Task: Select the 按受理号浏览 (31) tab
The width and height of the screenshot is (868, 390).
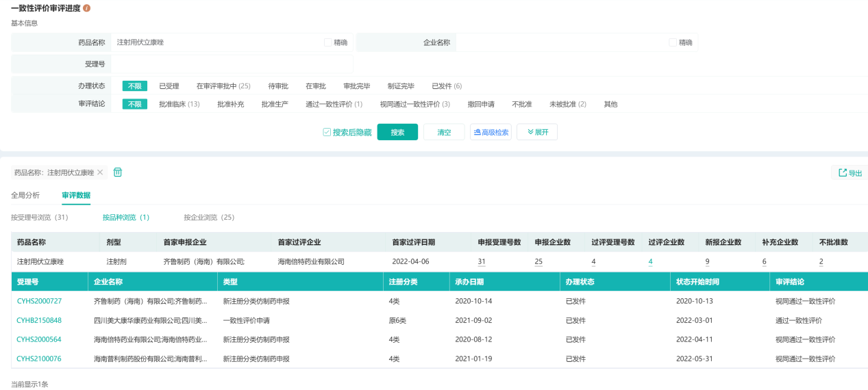Action: 39,218
